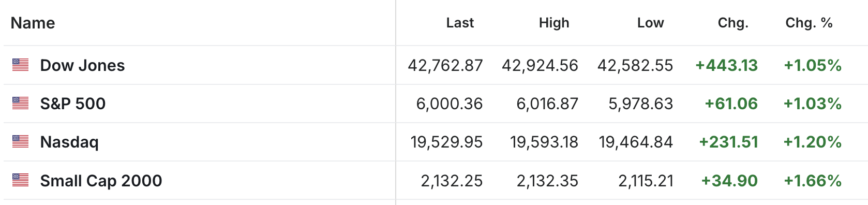868x205 pixels.
Task: Sort table by Low column header
Action: [650, 23]
